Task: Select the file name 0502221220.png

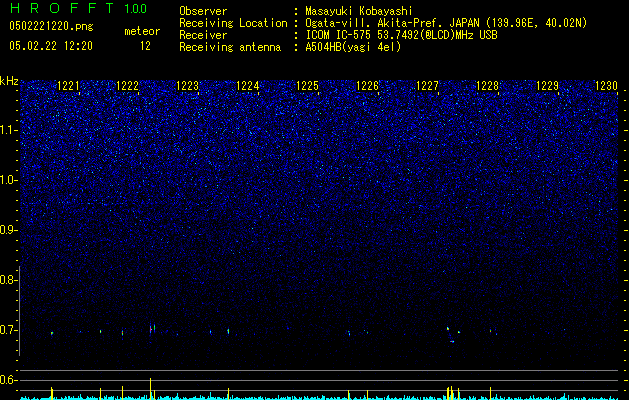Action: coord(51,26)
